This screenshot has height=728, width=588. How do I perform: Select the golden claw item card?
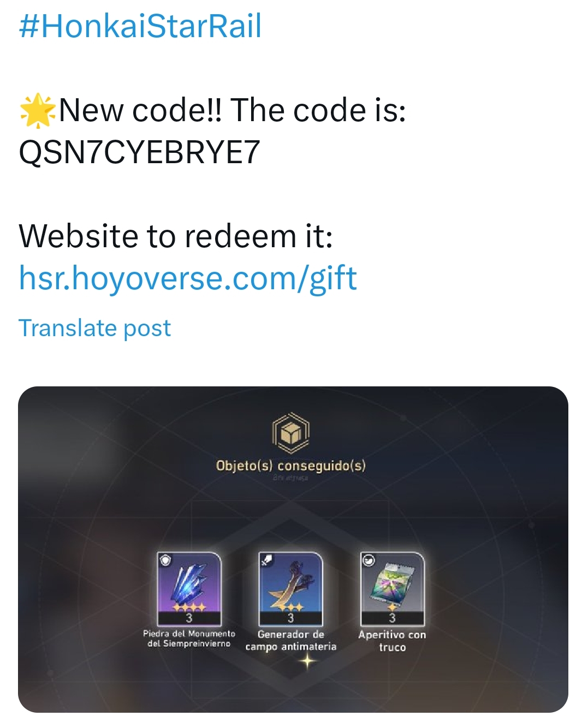click(290, 589)
